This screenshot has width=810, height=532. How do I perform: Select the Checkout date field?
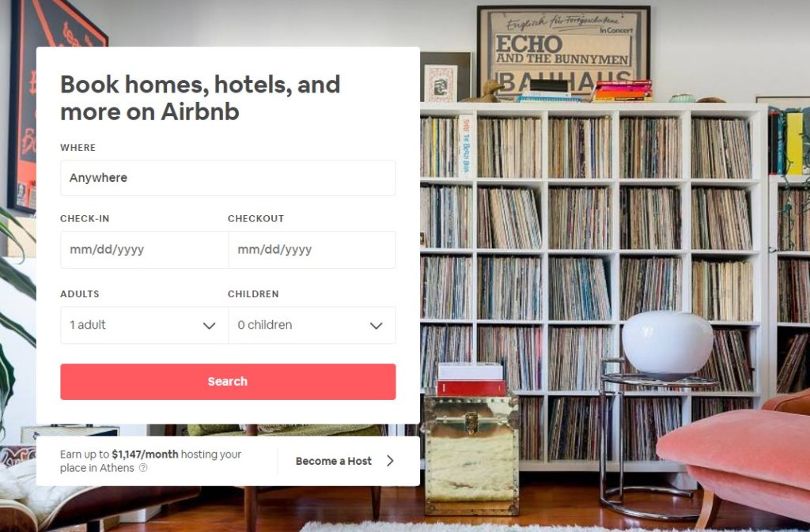pos(312,250)
